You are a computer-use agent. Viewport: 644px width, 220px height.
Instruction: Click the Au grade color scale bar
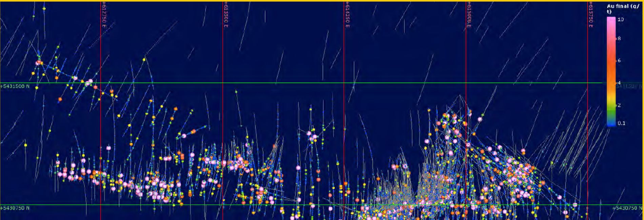click(611, 71)
